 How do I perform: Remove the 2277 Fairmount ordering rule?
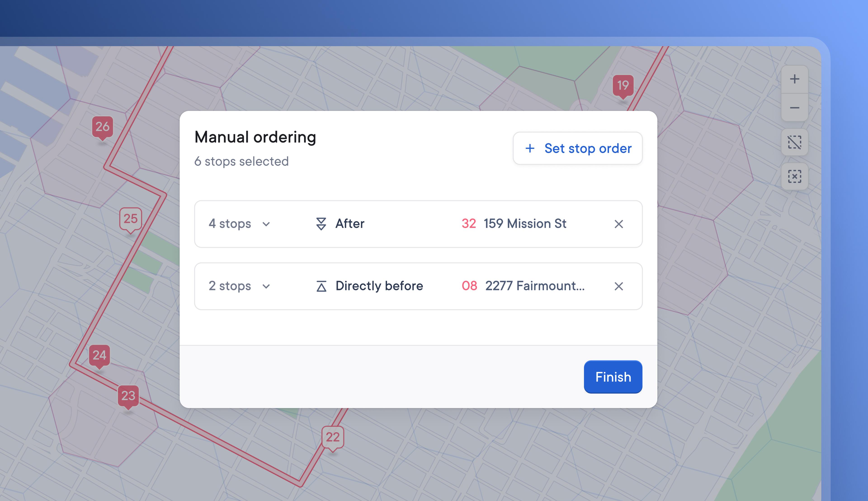tap(618, 286)
